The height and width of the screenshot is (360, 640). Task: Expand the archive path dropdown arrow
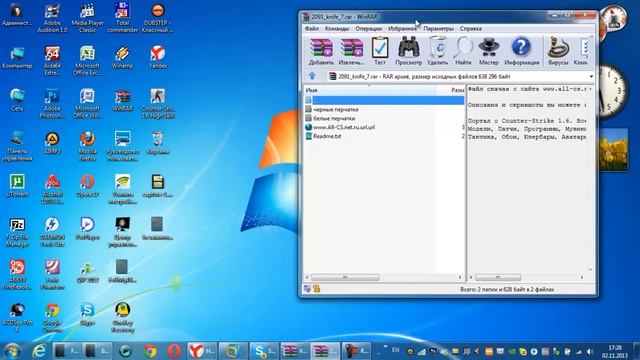(x=591, y=77)
